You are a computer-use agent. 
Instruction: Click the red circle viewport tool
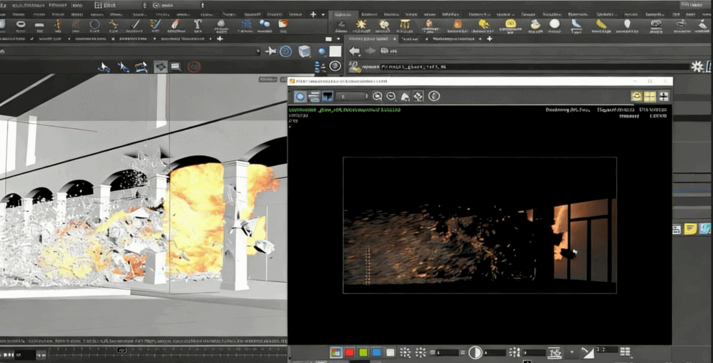(194, 67)
